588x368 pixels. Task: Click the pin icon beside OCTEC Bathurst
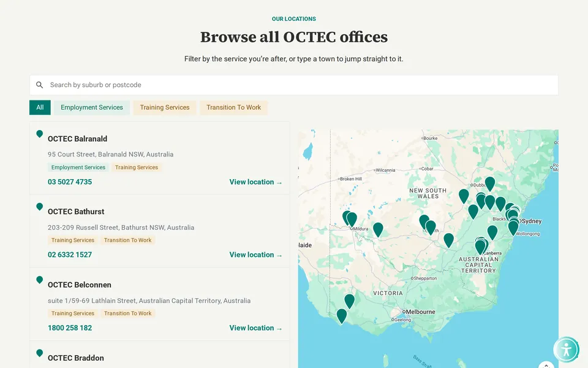pyautogui.click(x=39, y=207)
